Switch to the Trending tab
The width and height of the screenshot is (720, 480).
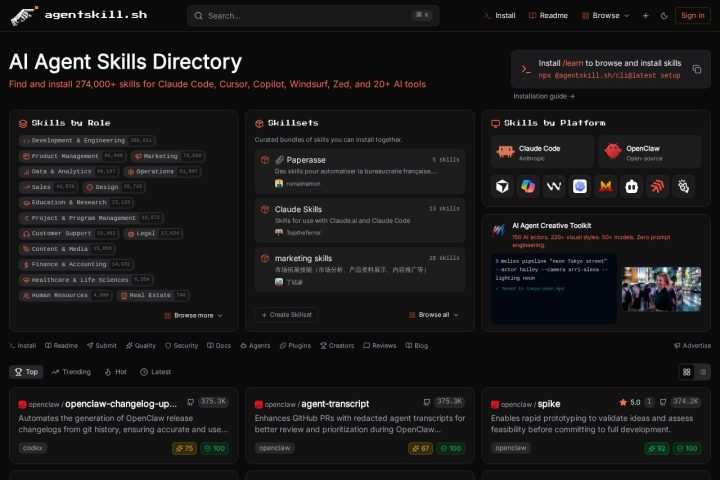coord(71,372)
